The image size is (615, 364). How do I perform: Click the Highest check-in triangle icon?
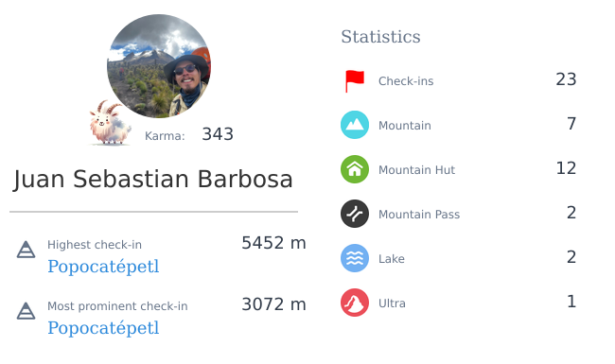[x=26, y=250]
